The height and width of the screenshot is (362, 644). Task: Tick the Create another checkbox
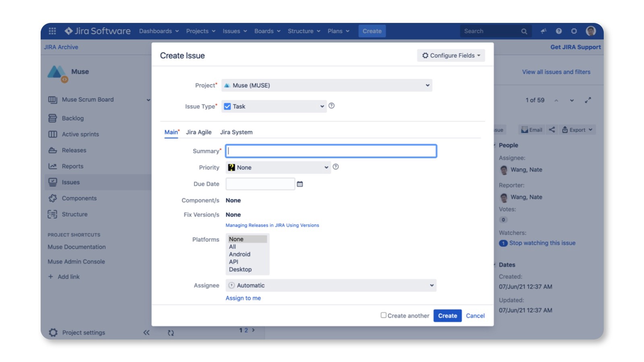point(384,315)
